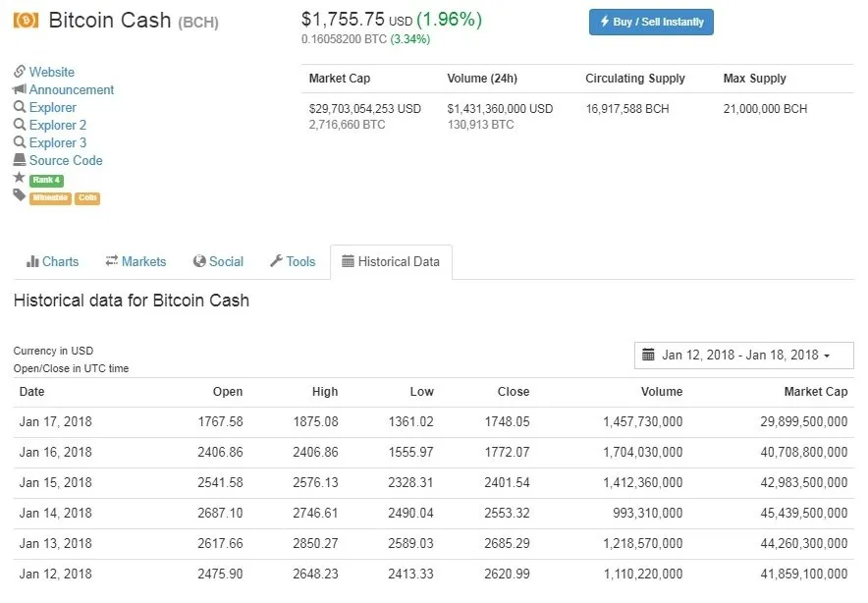
Task: Click the magnifier icon beside Explorer 2
Action: click(20, 125)
